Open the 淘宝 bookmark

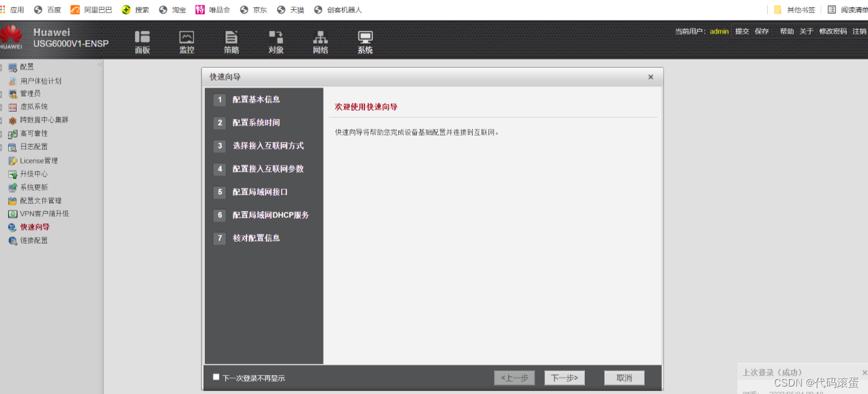click(x=172, y=10)
